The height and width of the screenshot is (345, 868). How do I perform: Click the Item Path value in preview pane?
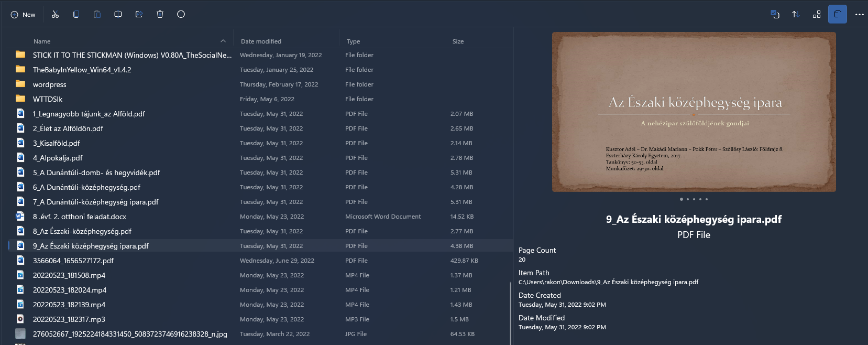click(609, 282)
